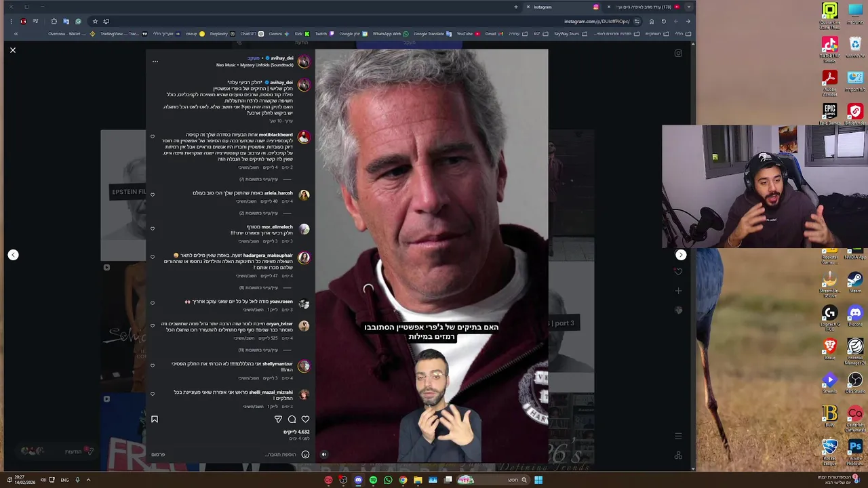Open the three-dots post options menu
Screen dimensions: 868x488
(155, 62)
